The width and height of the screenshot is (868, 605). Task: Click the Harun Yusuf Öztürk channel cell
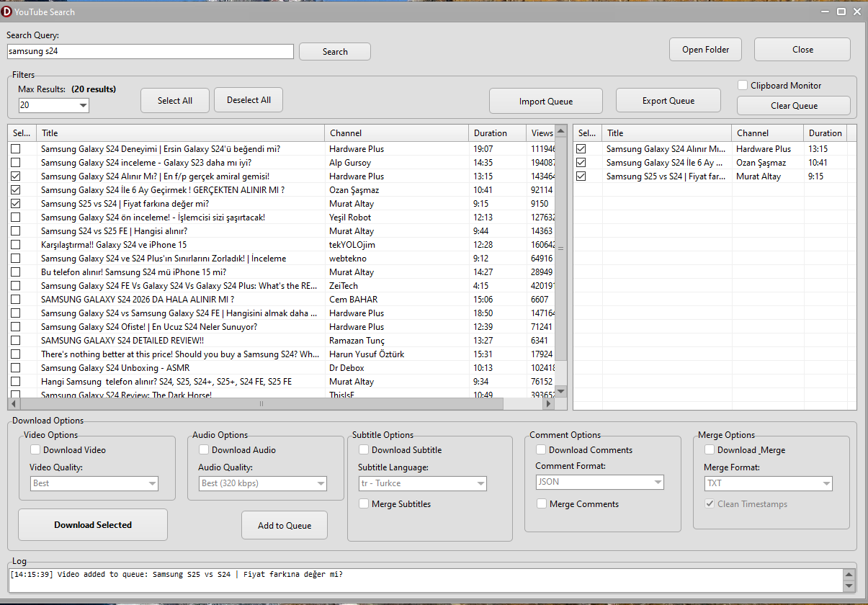(x=367, y=354)
